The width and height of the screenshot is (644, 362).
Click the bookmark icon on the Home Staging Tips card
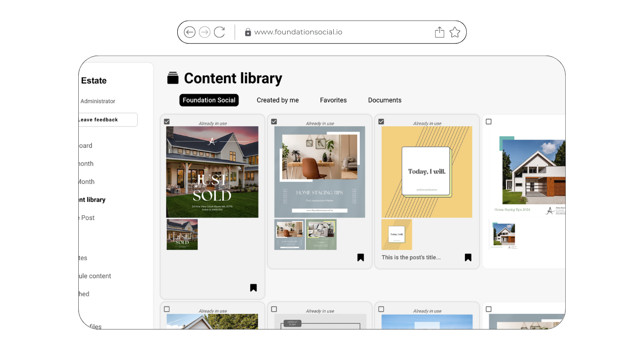click(361, 257)
